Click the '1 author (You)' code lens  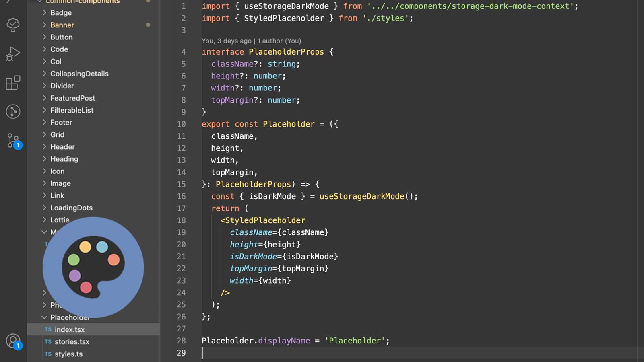[x=279, y=41]
